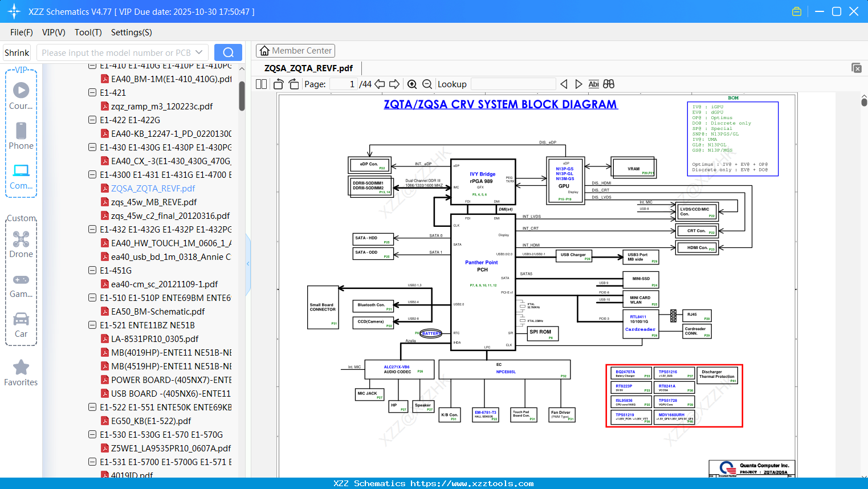Open EA50_BM-Schematic.pdf

point(158,312)
